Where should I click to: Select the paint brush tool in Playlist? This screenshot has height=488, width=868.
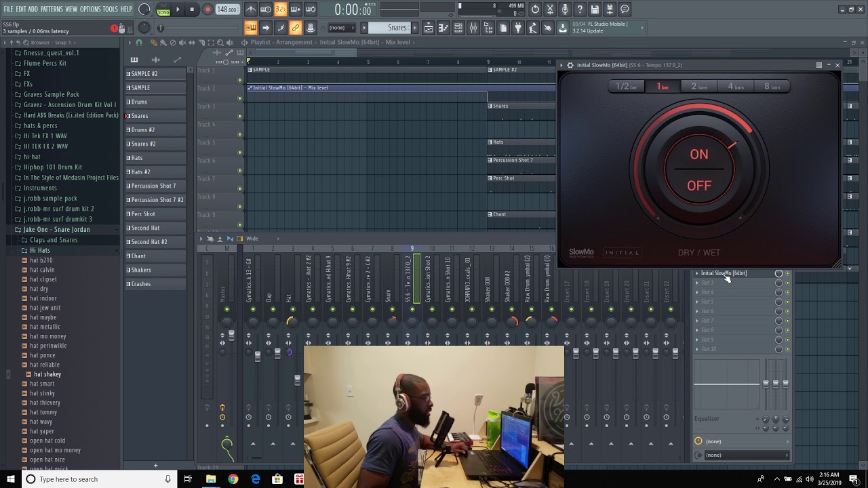[x=163, y=43]
